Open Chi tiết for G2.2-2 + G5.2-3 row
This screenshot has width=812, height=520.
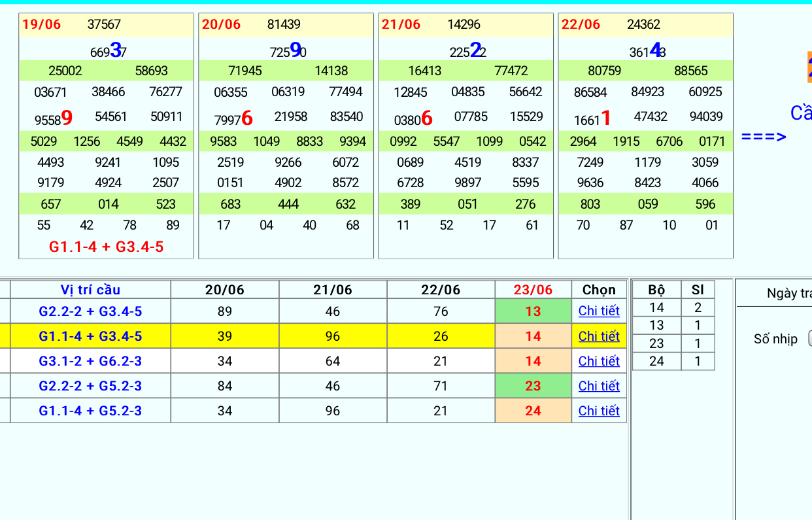tap(598, 386)
